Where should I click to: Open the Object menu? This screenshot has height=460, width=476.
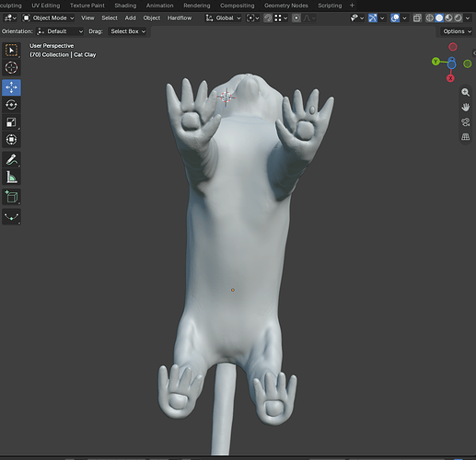[152, 18]
